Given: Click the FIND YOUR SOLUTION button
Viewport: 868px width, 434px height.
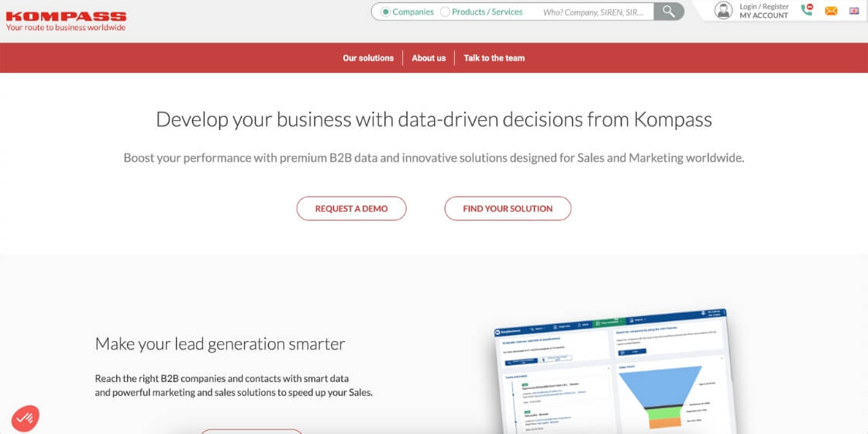Looking at the screenshot, I should tap(508, 208).
